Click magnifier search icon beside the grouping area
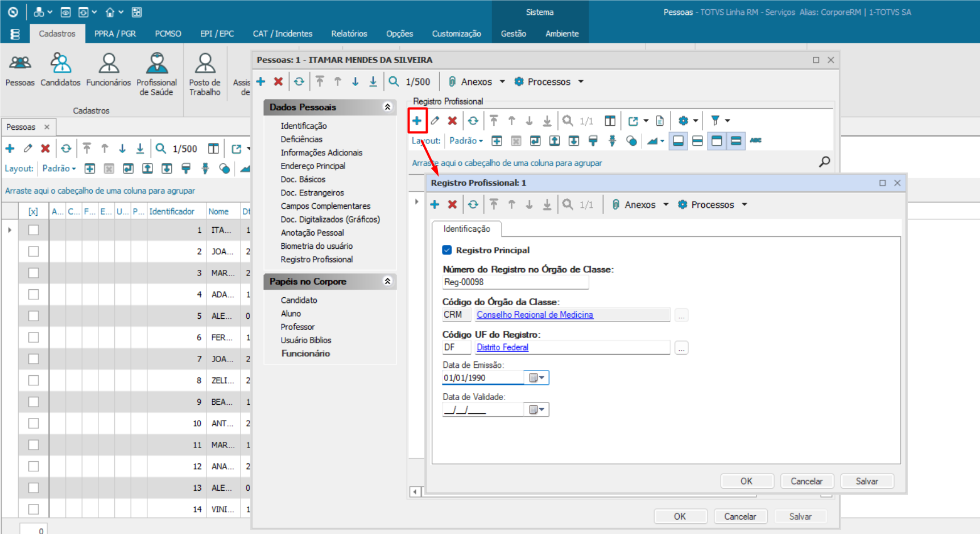This screenshot has width=980, height=534. pyautogui.click(x=824, y=162)
